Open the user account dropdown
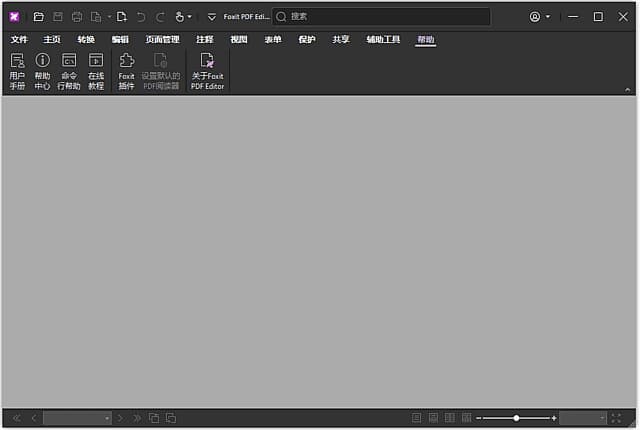640x430 pixels. (x=540, y=17)
